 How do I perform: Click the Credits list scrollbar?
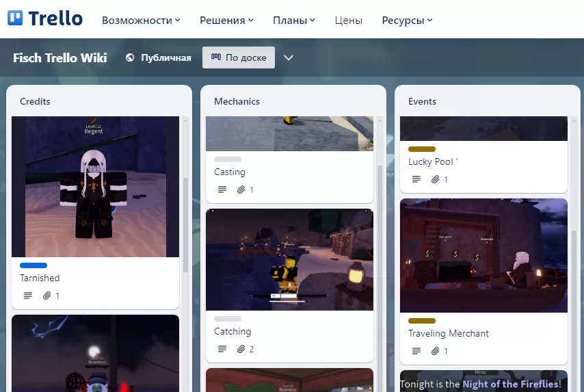[x=185, y=226]
